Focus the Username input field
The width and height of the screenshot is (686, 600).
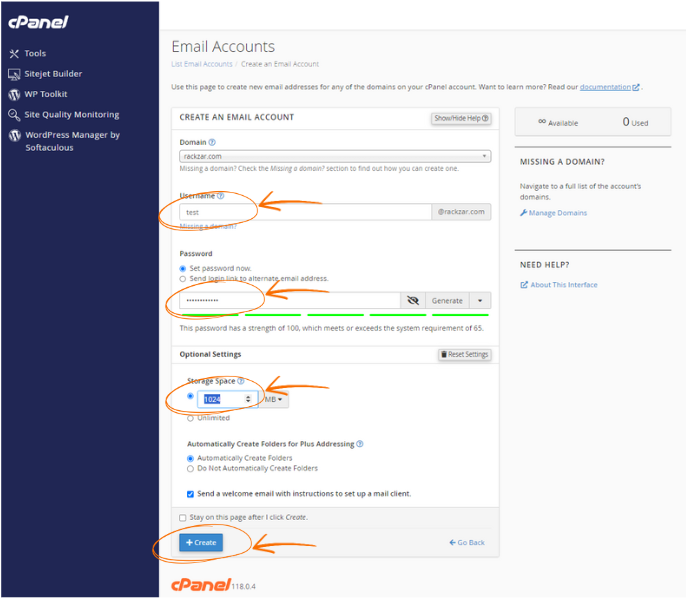pyautogui.click(x=305, y=212)
